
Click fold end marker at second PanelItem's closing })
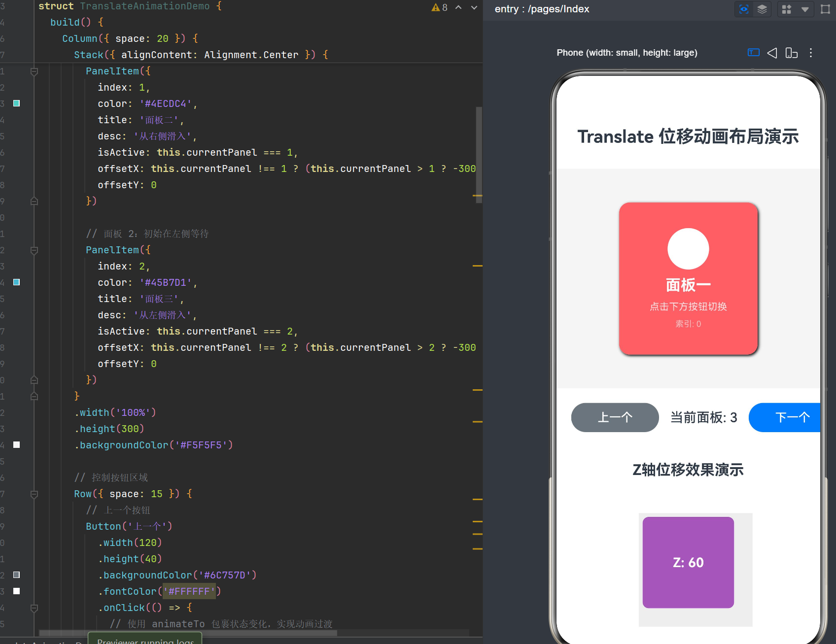pos(34,380)
